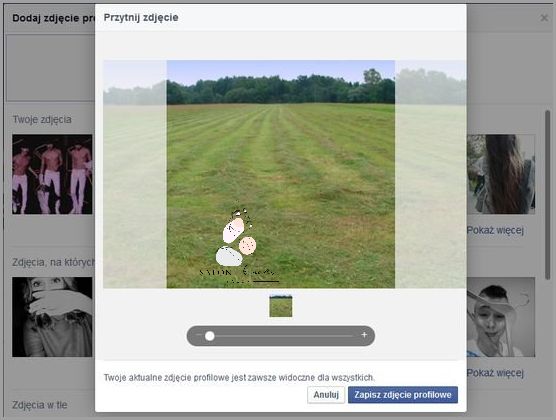Choose the grayscale man with hat photo
This screenshot has width=556, height=420.
pyautogui.click(x=501, y=317)
